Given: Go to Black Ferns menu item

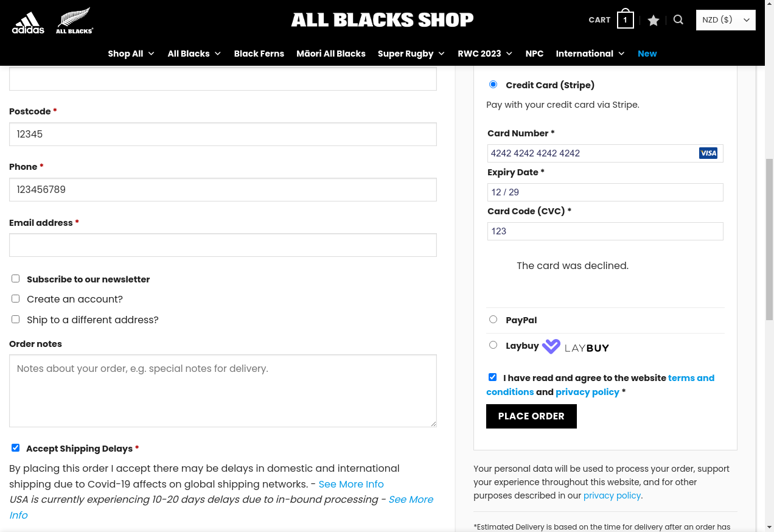Looking at the screenshot, I should coord(259,54).
